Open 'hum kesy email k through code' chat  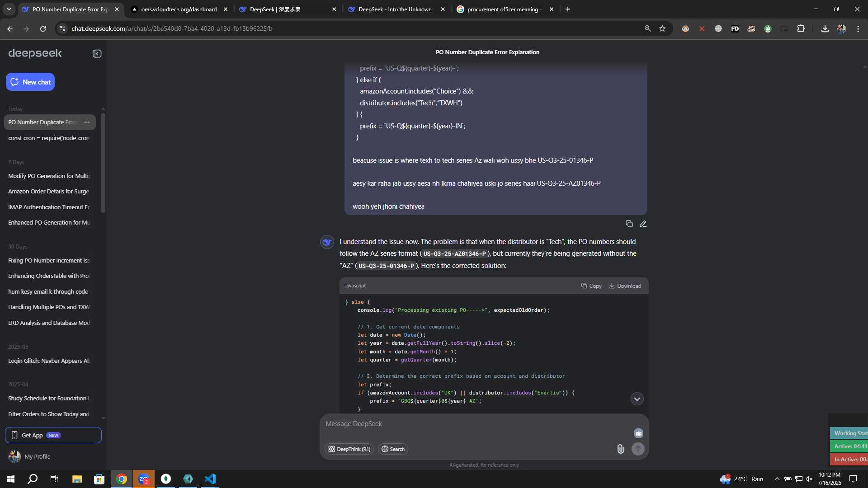coord(50,291)
